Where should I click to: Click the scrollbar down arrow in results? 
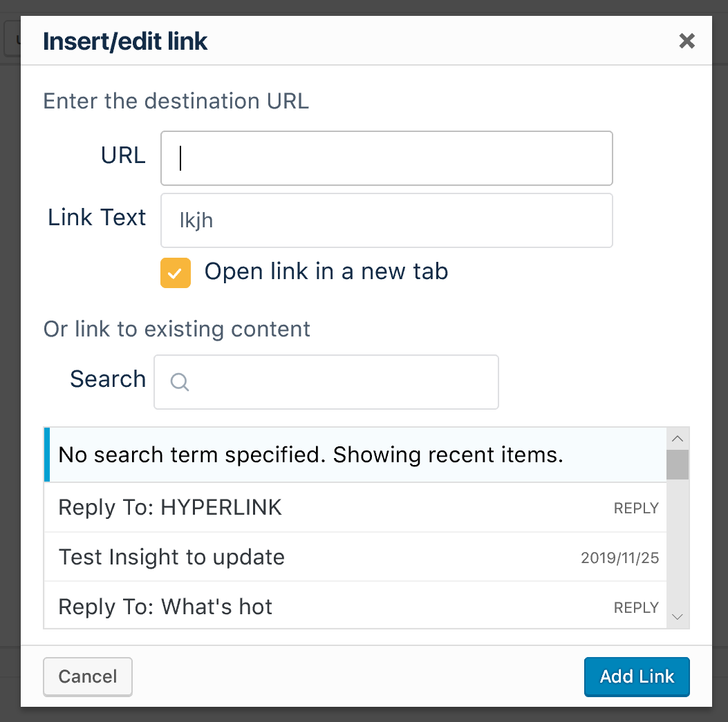(x=678, y=617)
